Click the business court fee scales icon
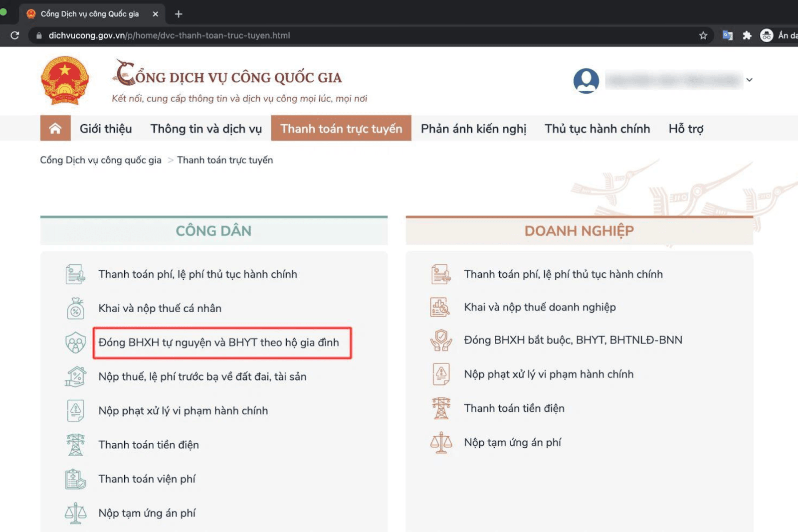The height and width of the screenshot is (532, 798). click(441, 442)
